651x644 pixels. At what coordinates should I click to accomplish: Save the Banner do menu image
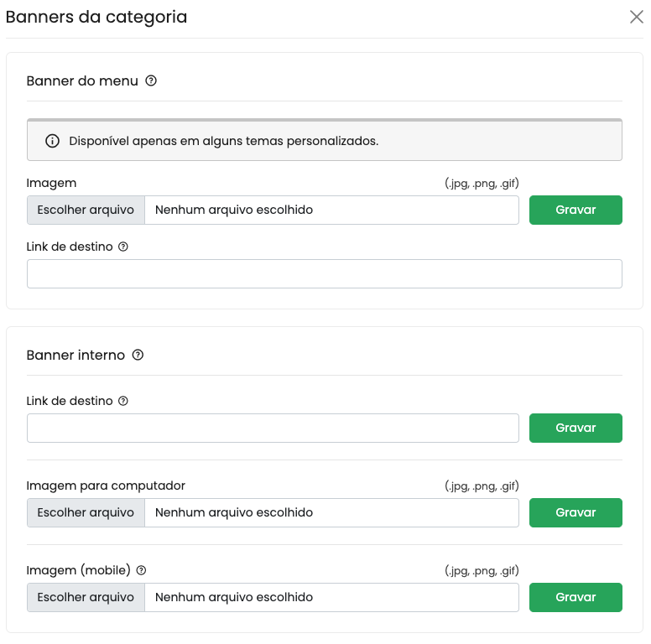coord(575,210)
